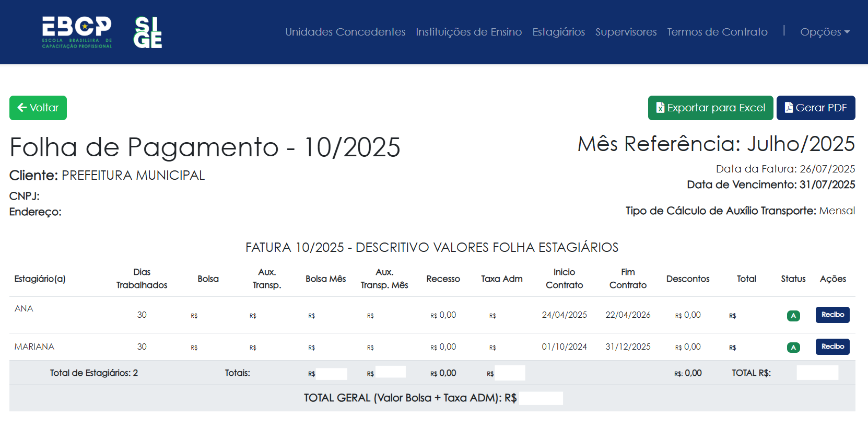
Task: Click the Taxa Adm column header
Action: pyautogui.click(x=502, y=279)
